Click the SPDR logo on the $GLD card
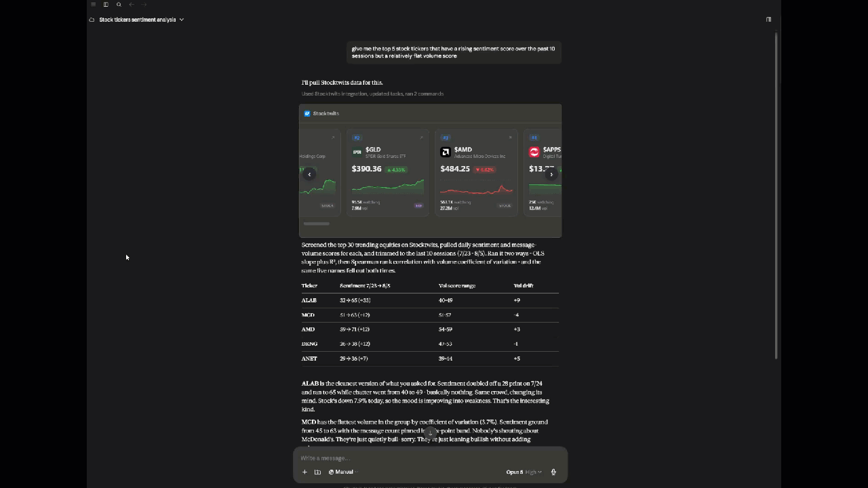 357,152
